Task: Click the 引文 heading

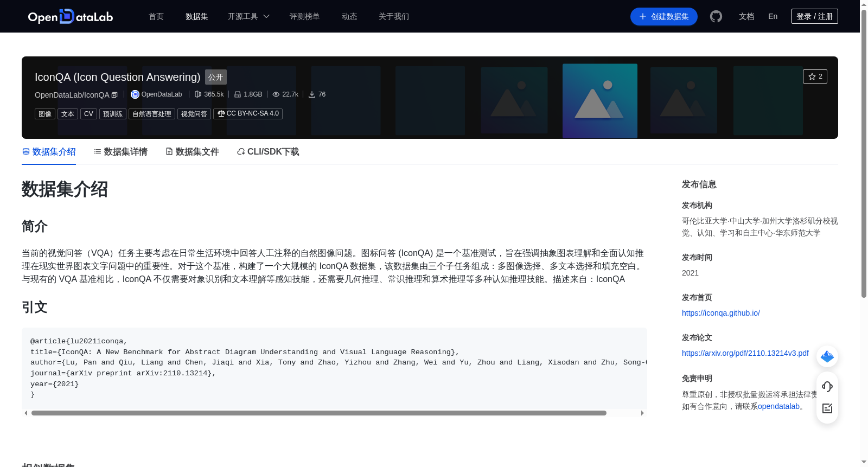Action: point(35,307)
